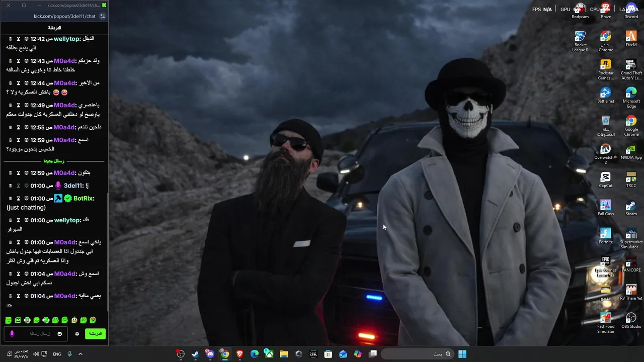The width and height of the screenshot is (644, 362).
Task: Click the tray microphone indicator
Action: pyautogui.click(x=69, y=354)
